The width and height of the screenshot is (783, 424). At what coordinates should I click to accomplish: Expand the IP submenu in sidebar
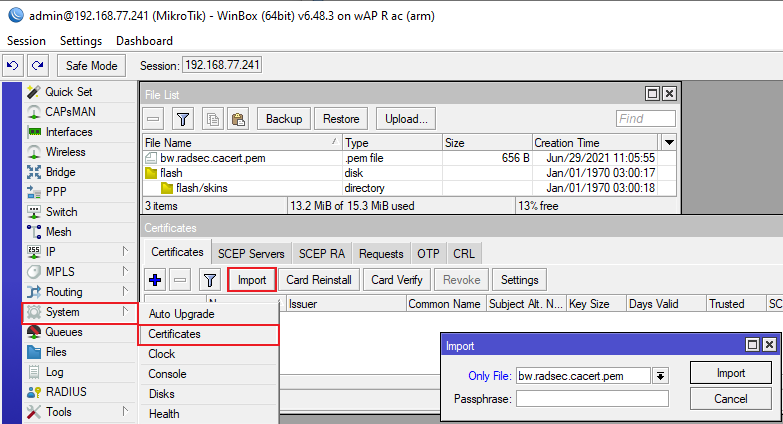click(125, 252)
